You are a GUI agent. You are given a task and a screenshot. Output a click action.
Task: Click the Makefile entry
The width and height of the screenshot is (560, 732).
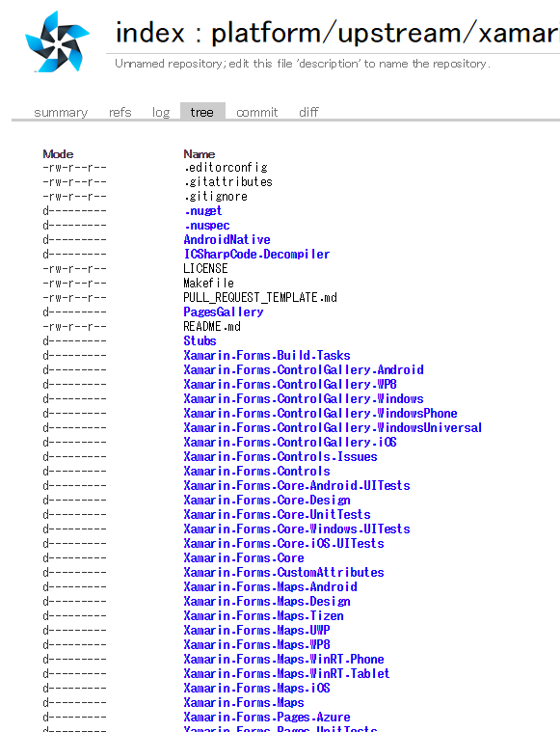pos(208,283)
